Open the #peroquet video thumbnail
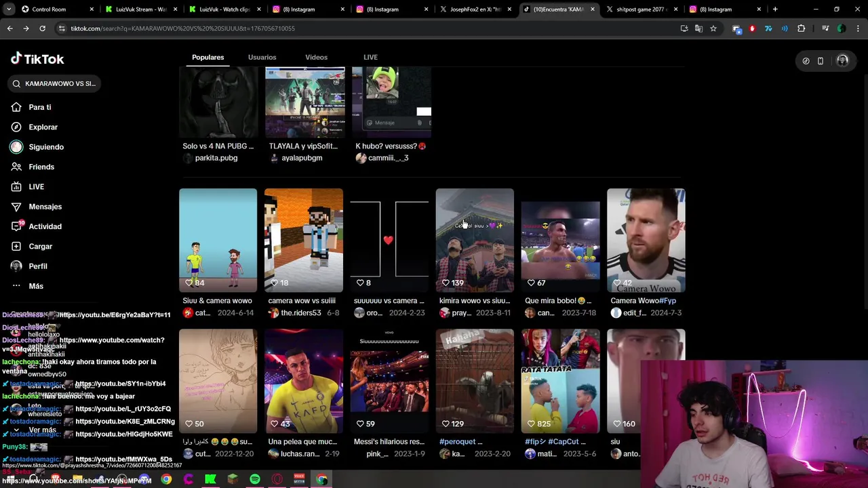 [x=475, y=381]
